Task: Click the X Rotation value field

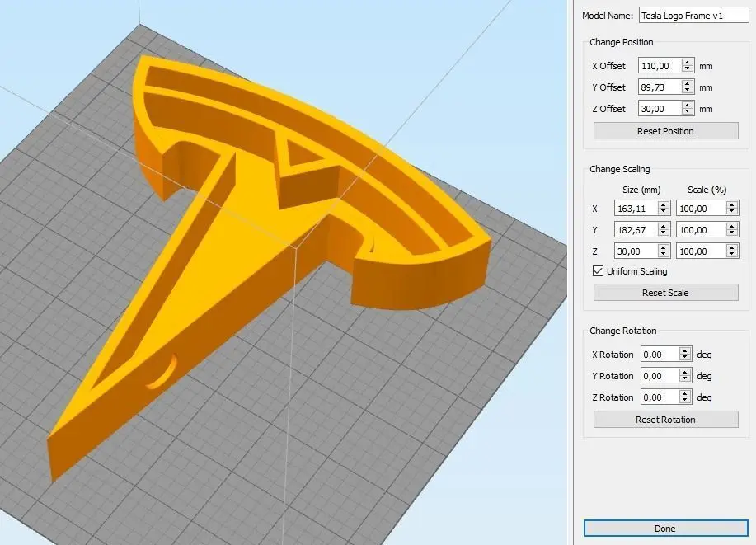Action: (660, 354)
